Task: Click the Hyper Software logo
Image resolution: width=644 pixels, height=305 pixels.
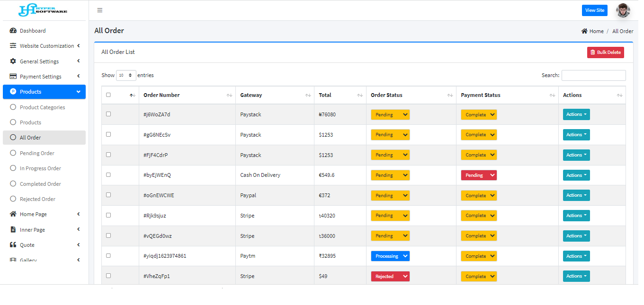Action: point(43,10)
